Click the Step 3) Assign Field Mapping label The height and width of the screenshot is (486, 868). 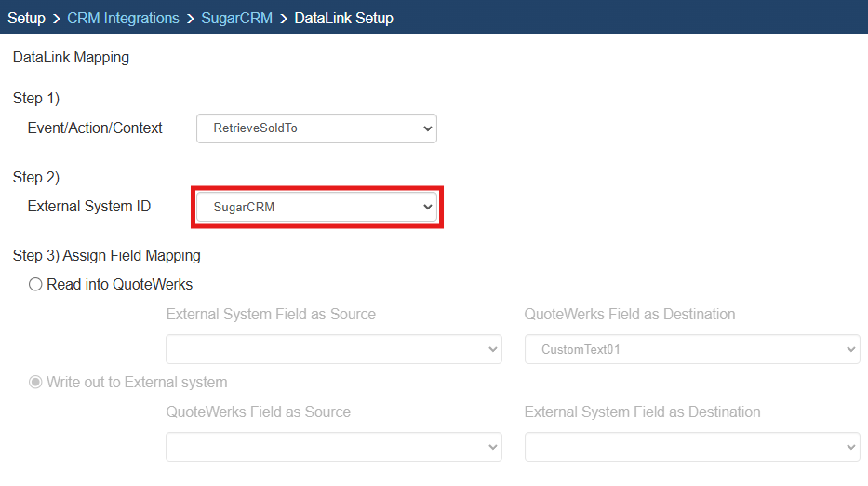tap(107, 255)
